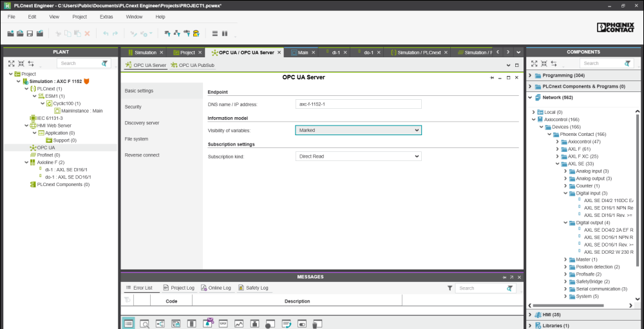Click the funnel filter icon in MESSAGES panel

[x=450, y=288]
